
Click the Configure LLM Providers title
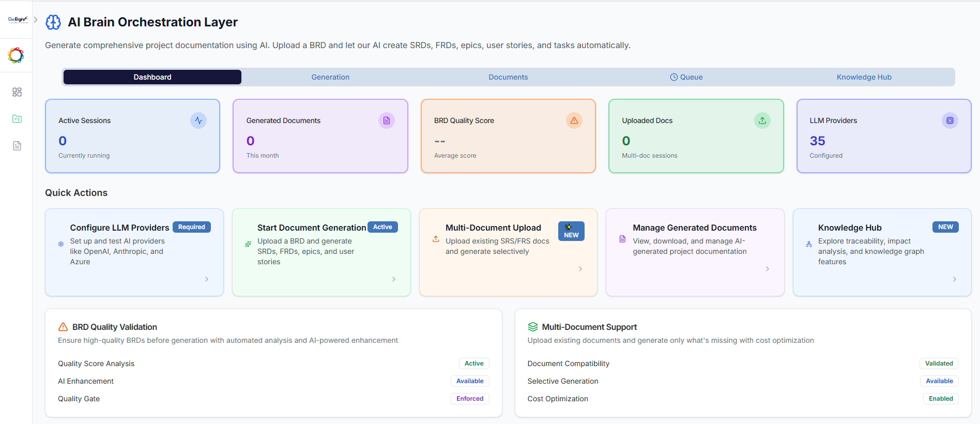pos(120,228)
